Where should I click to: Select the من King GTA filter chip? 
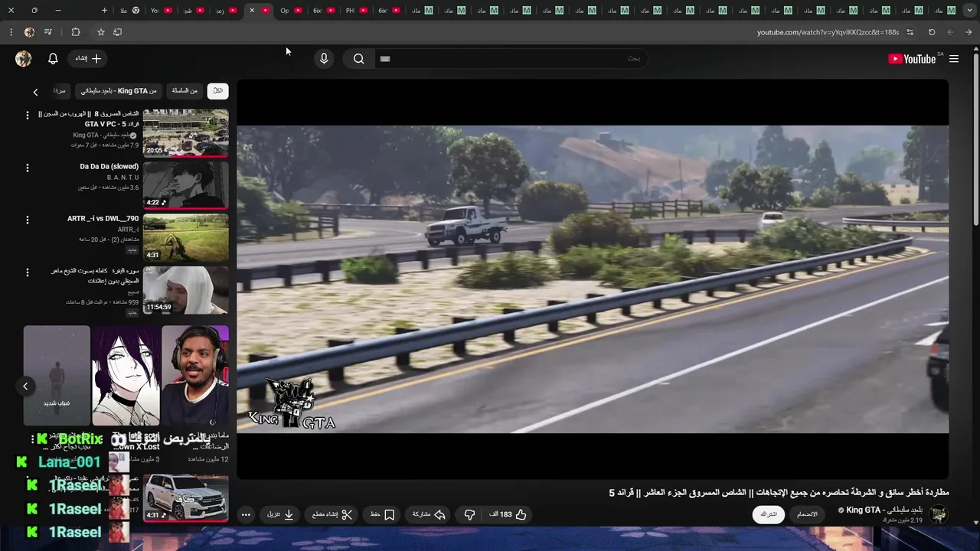click(x=119, y=91)
